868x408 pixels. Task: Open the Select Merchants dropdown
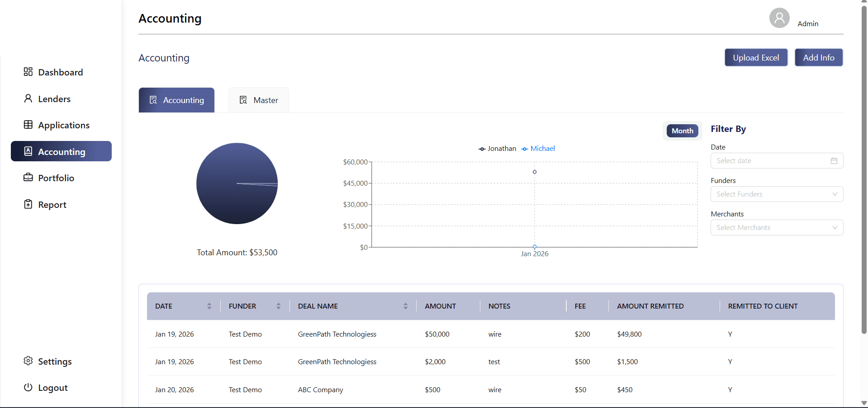pyautogui.click(x=777, y=228)
